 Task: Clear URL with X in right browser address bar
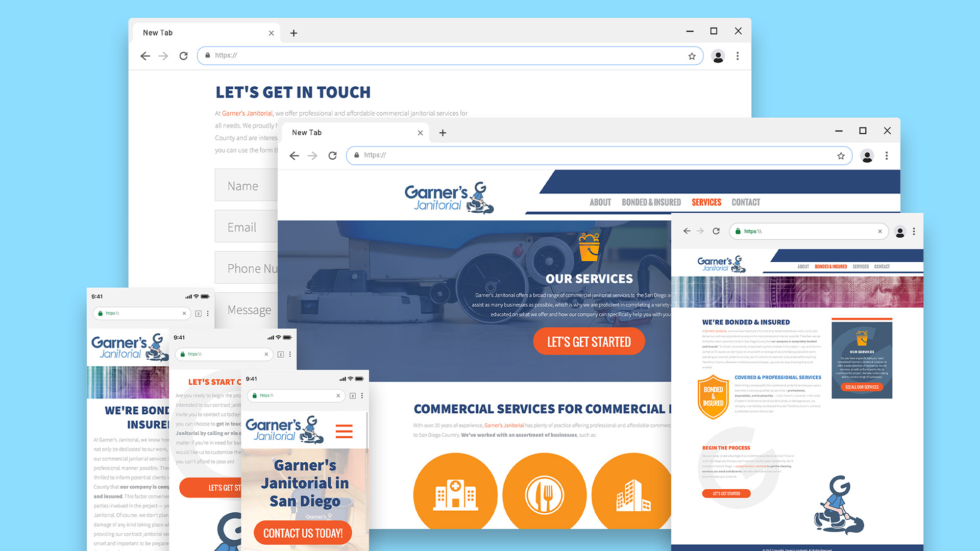880,232
